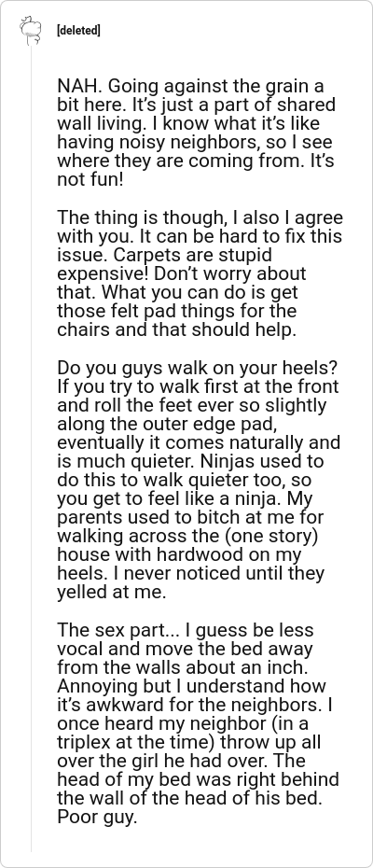Click the 'Poor guy.' closing line
373x868 pixels.
[97, 818]
